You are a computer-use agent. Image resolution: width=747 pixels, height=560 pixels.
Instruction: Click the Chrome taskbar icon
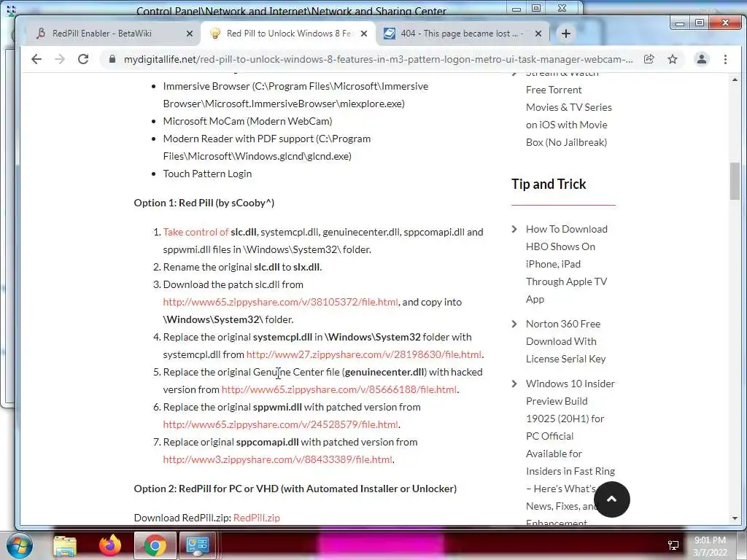(155, 545)
